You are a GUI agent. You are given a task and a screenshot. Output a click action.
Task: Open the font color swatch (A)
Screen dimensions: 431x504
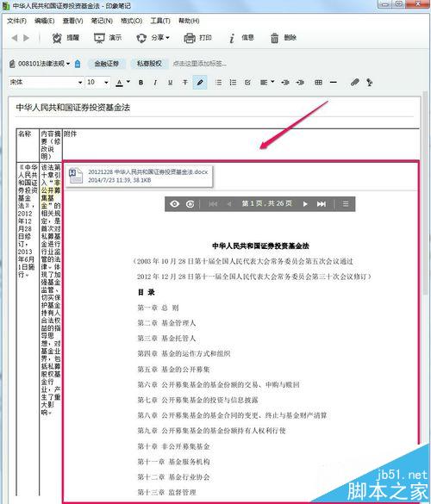(119, 83)
